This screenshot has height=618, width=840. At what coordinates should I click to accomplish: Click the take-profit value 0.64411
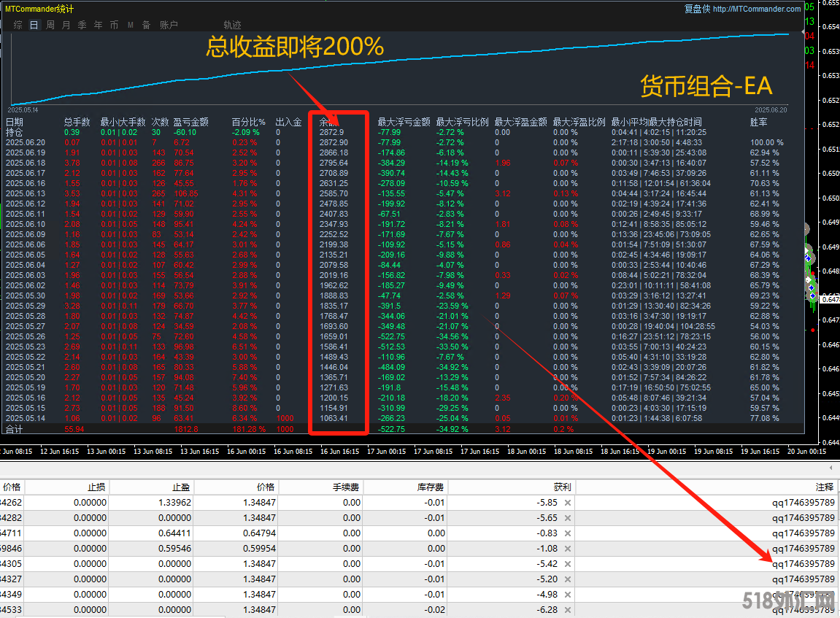(x=174, y=533)
